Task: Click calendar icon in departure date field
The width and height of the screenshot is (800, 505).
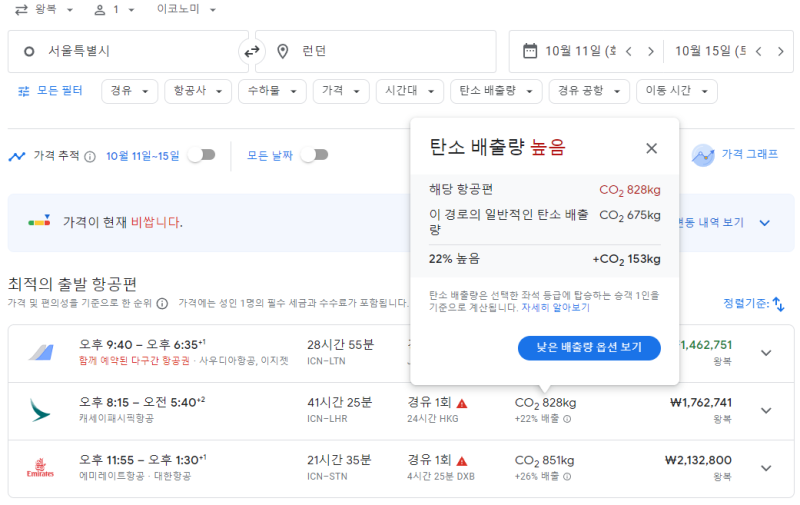Action: 530,51
